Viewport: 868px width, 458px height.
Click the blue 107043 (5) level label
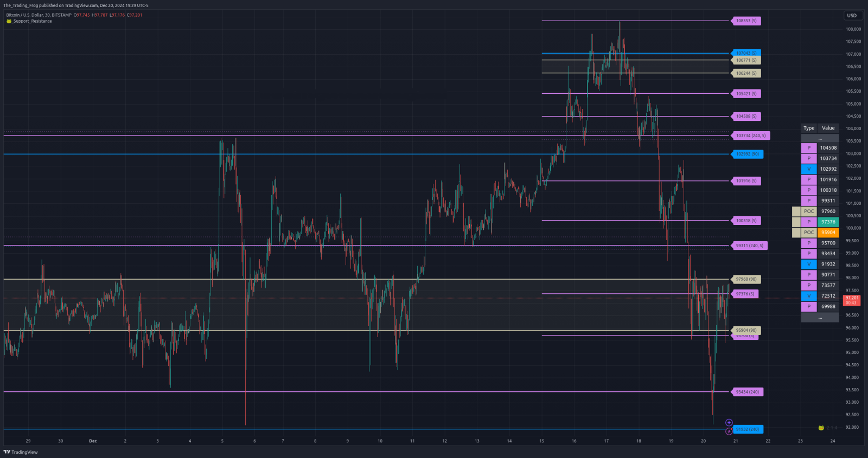coord(746,53)
